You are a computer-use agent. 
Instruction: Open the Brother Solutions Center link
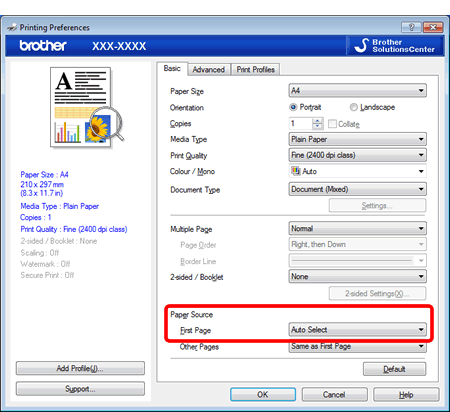[395, 46]
